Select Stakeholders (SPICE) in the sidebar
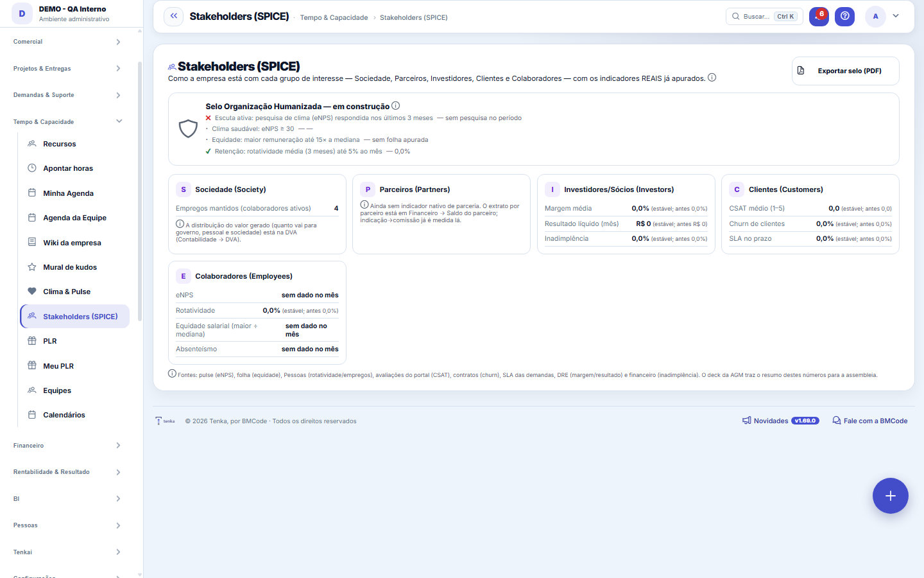 point(74,317)
